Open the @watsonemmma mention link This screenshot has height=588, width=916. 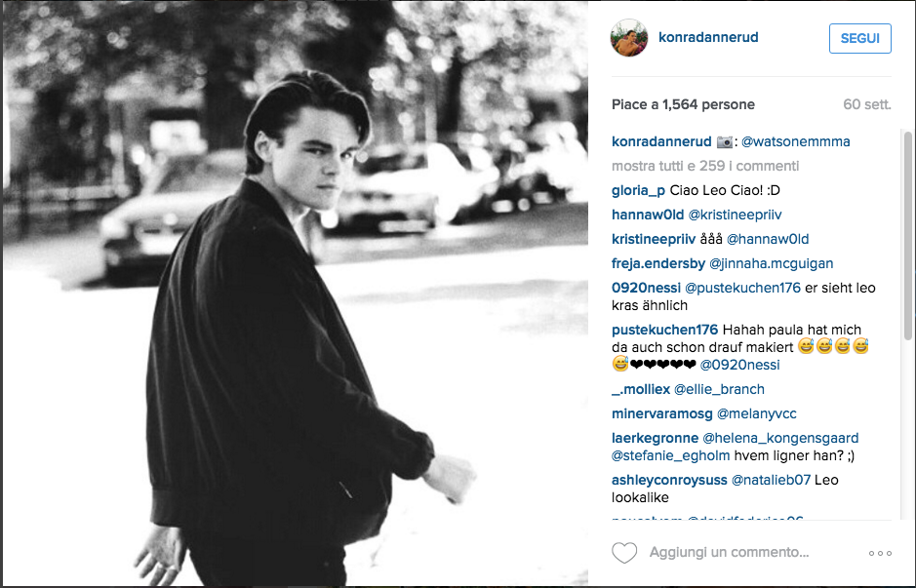click(796, 142)
